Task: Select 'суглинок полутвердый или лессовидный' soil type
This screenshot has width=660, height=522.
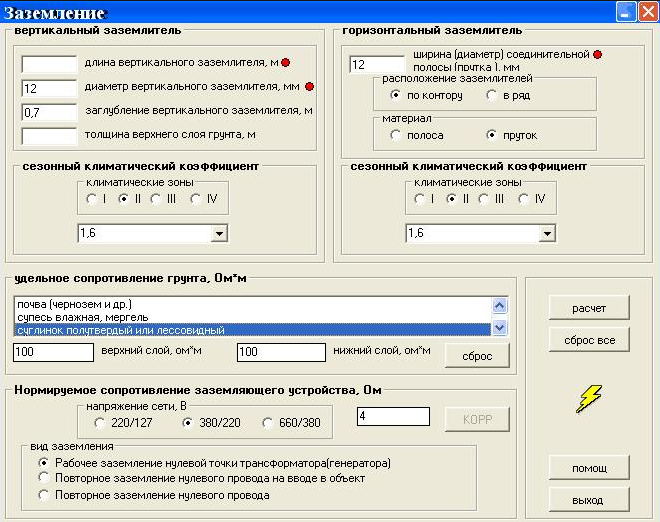Action: coord(253,330)
